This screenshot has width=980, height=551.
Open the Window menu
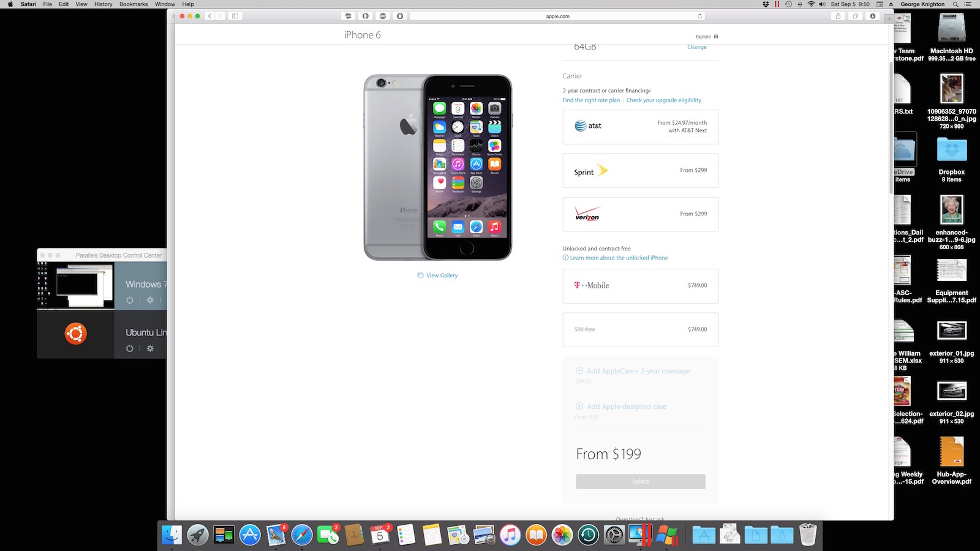click(165, 4)
